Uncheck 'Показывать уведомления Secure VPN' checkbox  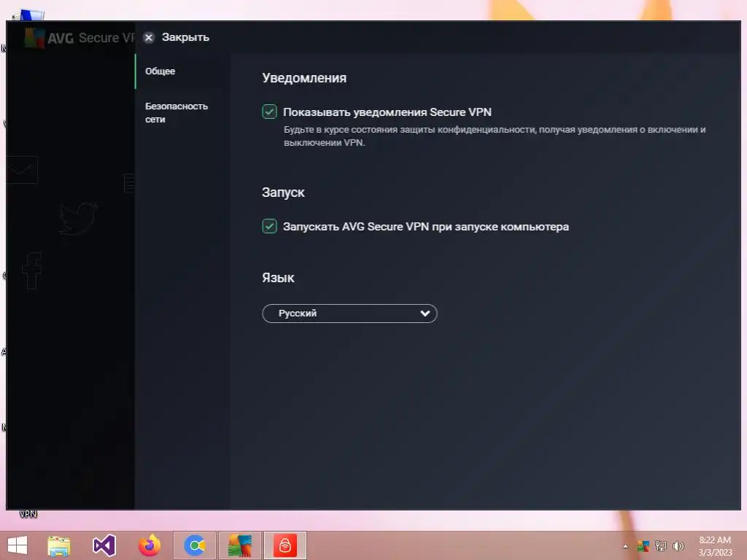[x=269, y=112]
